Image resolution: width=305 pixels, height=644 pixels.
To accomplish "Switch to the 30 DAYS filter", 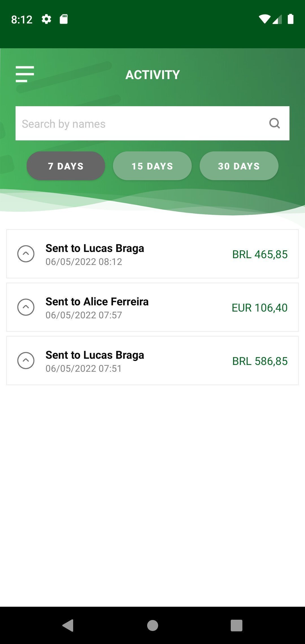I will click(x=239, y=166).
